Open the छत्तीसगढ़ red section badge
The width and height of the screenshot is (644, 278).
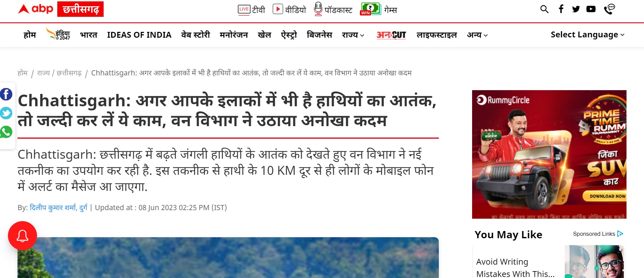80,9
